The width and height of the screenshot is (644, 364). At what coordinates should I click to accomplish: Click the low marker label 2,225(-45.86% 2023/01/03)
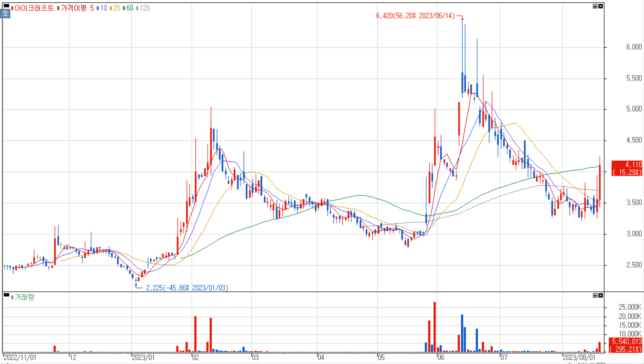point(187,288)
